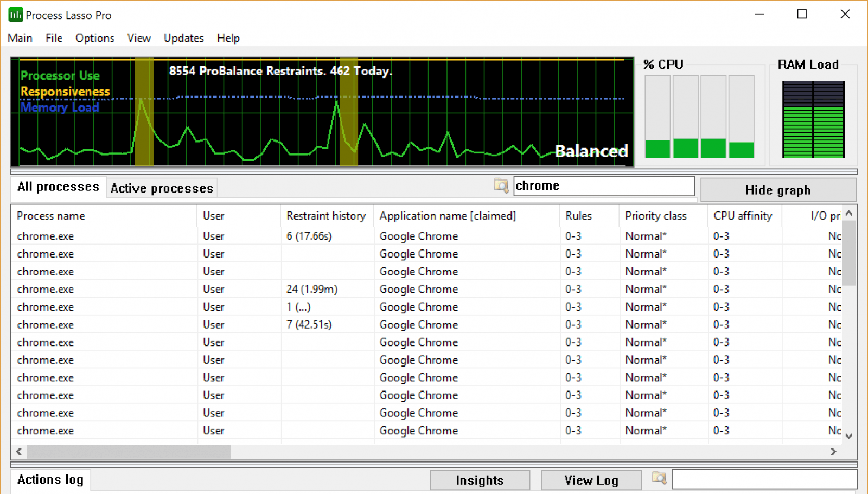Click the Actions log filter input box
The height and width of the screenshot is (494, 868).
point(764,479)
